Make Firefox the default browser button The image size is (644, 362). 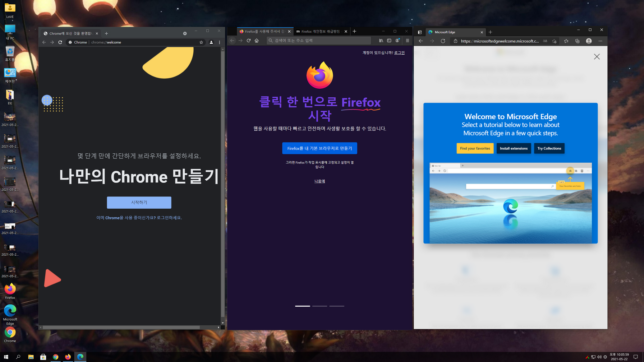click(319, 148)
